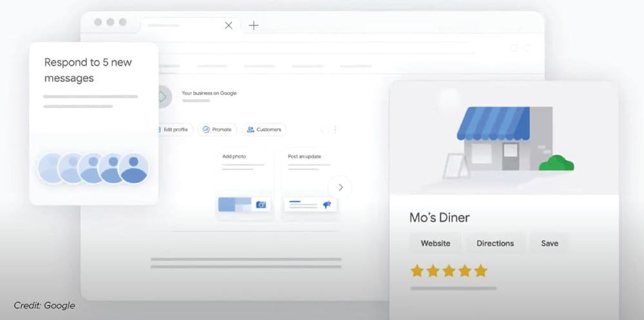Click the Promote trend icon

tap(206, 129)
